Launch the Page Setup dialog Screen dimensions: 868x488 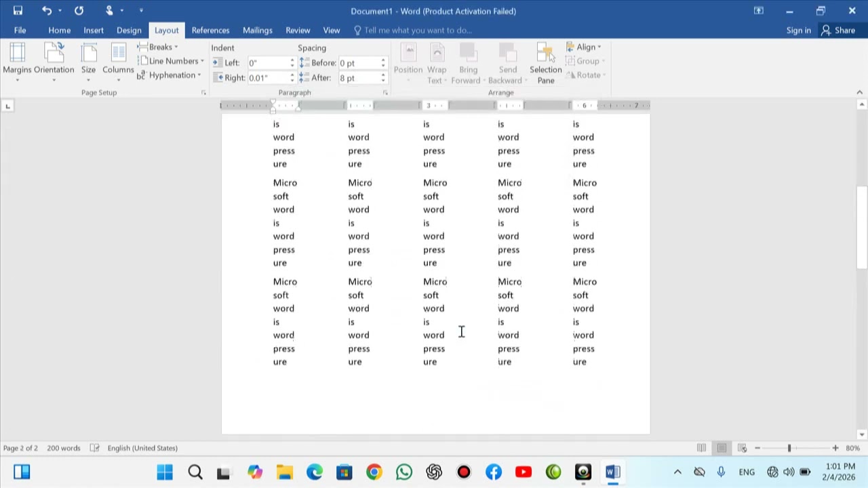point(203,93)
